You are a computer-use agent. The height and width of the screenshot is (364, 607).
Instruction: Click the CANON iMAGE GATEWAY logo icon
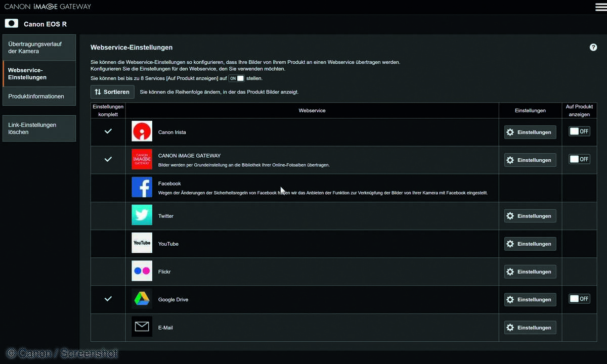[x=142, y=159]
